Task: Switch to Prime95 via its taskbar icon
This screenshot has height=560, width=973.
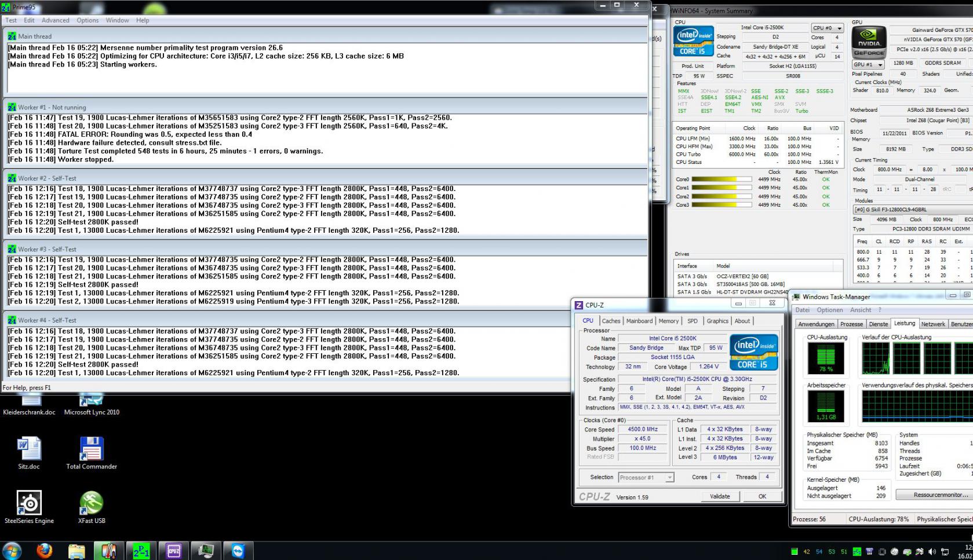Action: pos(141,551)
